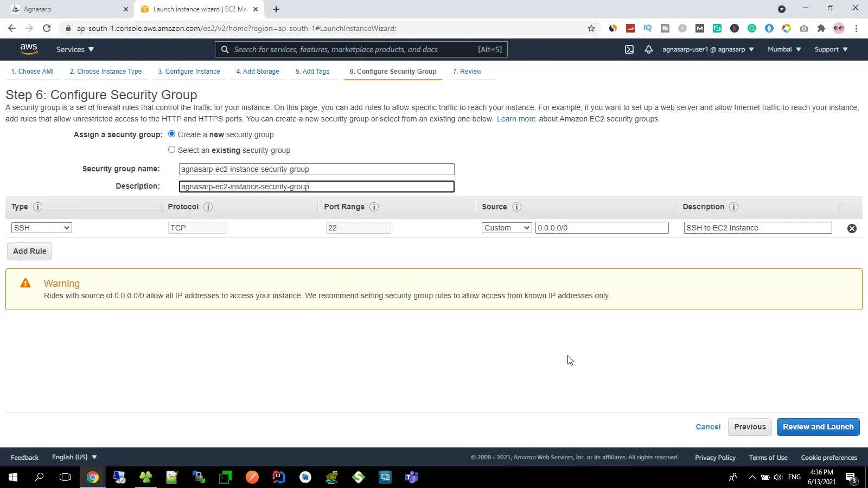Select Create a new security group
Viewport: 868px width, 488px height.
pyautogui.click(x=171, y=134)
